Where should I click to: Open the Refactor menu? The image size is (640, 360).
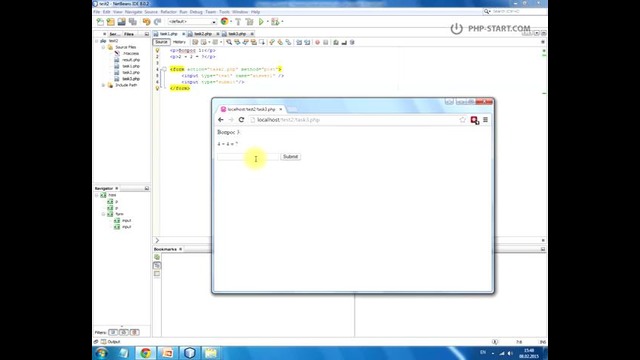169,12
